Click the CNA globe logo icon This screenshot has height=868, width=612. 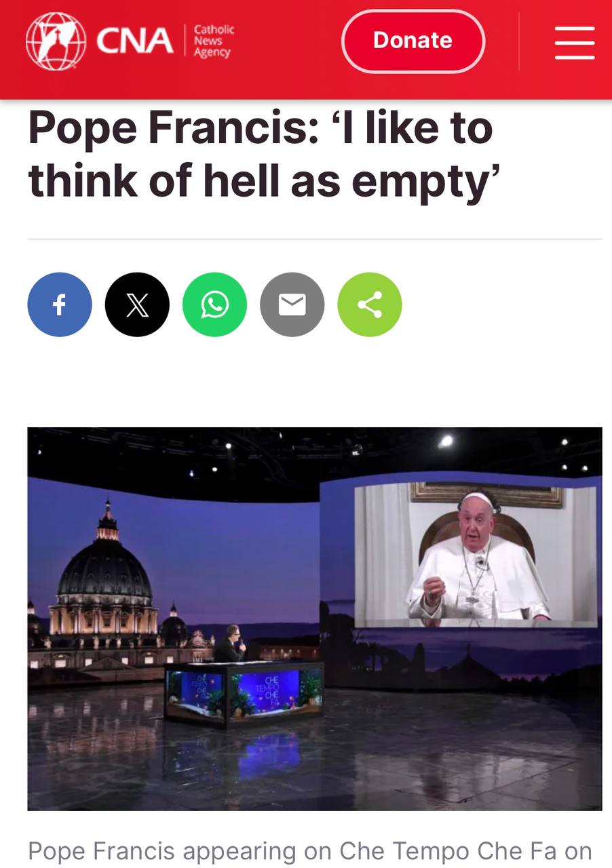[x=56, y=41]
